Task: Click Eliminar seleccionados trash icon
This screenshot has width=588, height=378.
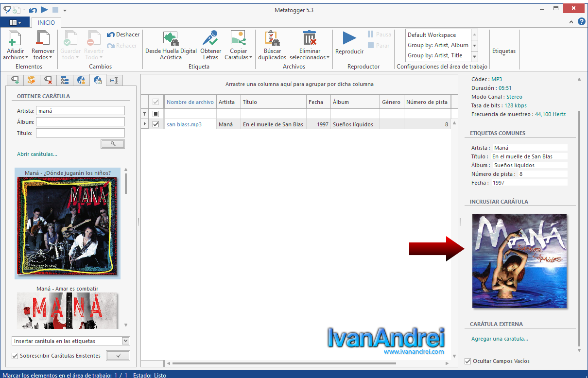Action: click(x=310, y=38)
